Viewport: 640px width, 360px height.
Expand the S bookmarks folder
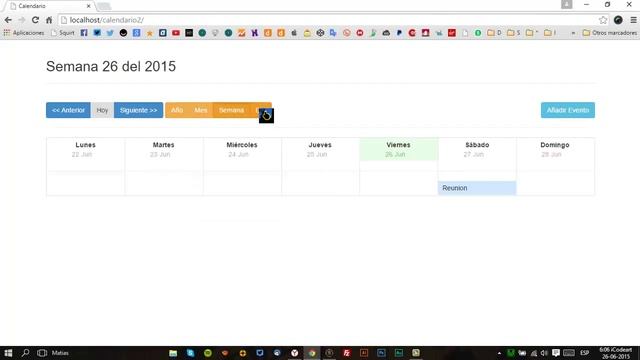tap(514, 33)
